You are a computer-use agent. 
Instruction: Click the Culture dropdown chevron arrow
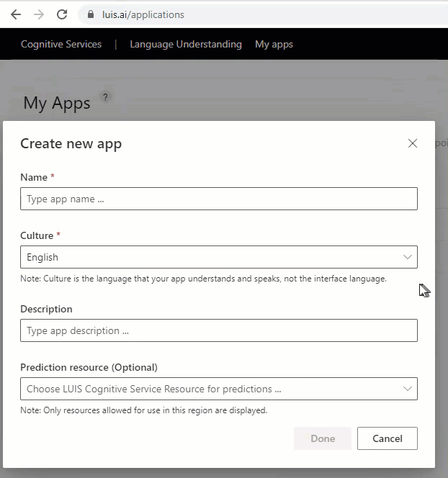408,257
